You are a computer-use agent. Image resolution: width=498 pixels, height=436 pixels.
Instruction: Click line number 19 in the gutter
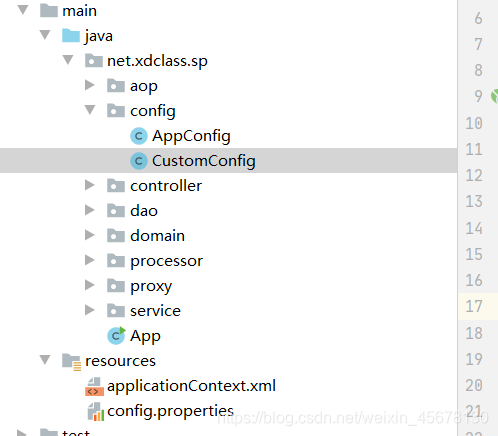[x=474, y=359]
